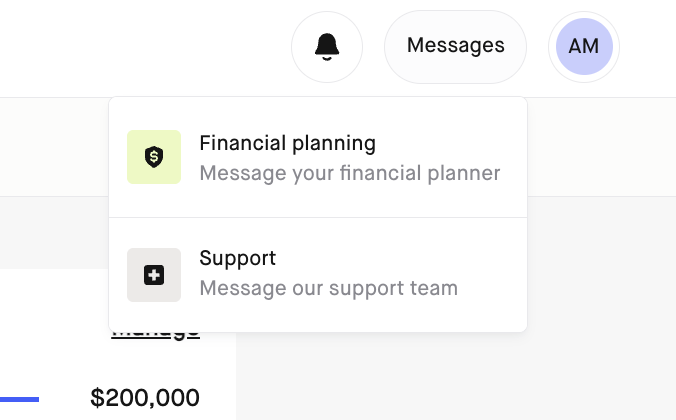Click the blue progress line
Screen dimensions: 676x420
click(x=19, y=399)
